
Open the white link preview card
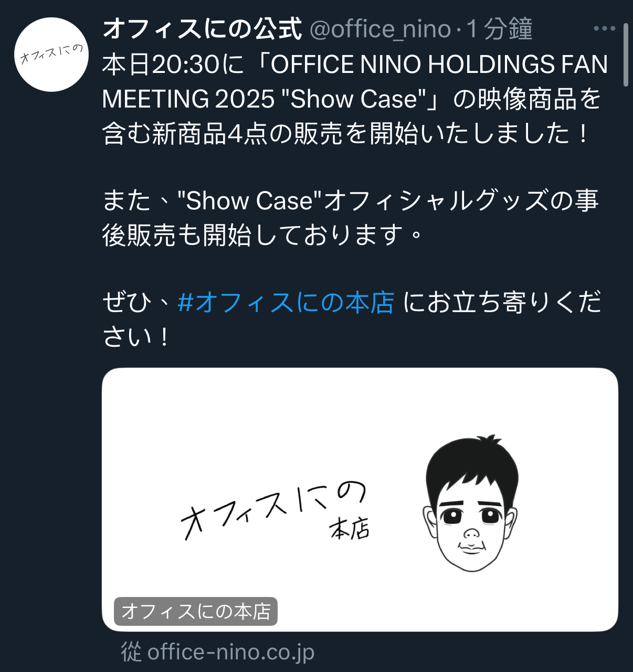360,499
